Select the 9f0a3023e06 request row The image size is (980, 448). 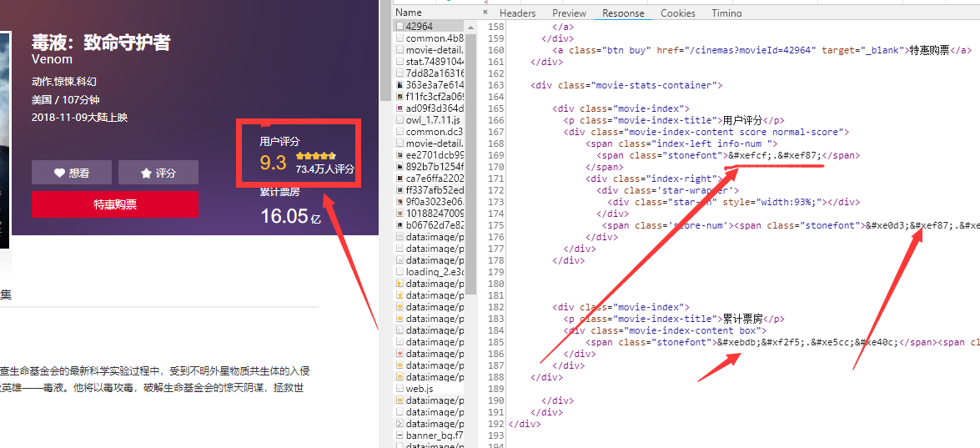click(x=430, y=201)
